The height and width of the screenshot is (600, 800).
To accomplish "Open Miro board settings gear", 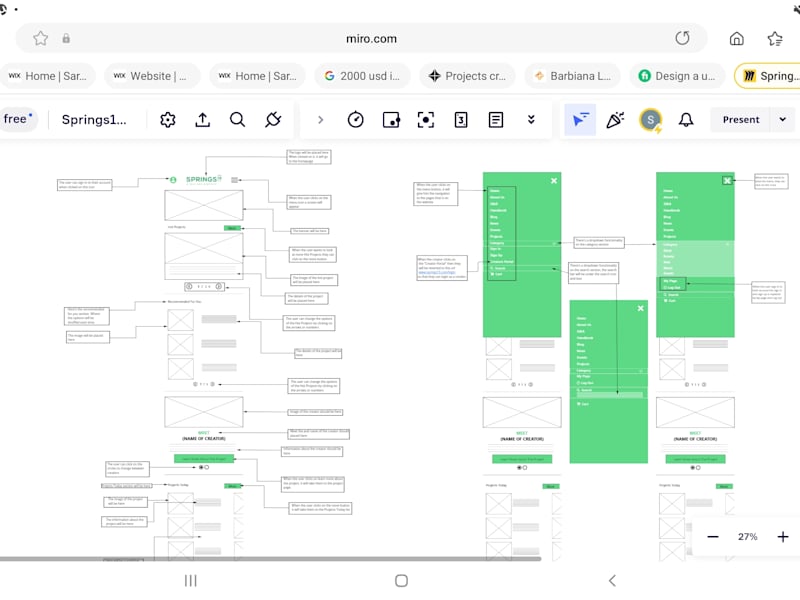I will 168,120.
